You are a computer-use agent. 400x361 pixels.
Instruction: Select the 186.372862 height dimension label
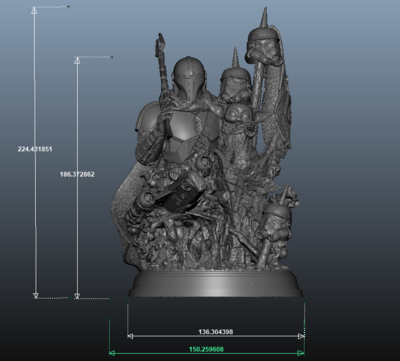pyautogui.click(x=77, y=174)
